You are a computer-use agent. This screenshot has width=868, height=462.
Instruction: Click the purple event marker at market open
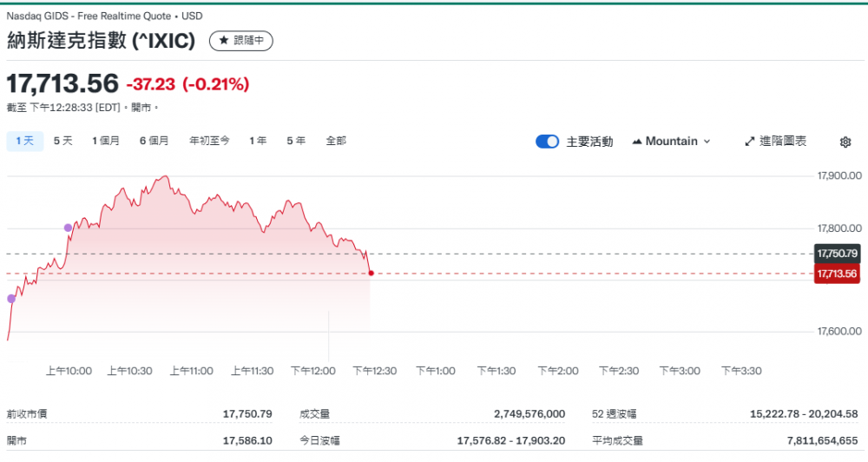coord(11,299)
